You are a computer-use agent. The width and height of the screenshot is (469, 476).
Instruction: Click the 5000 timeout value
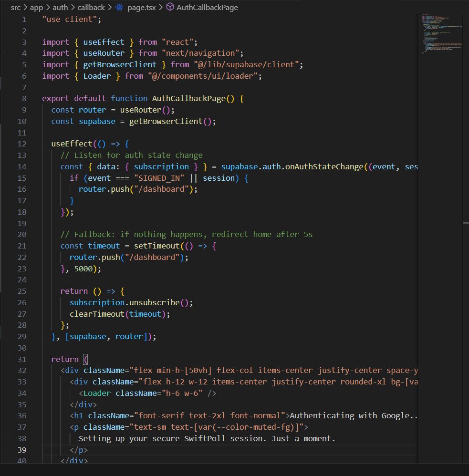click(83, 269)
